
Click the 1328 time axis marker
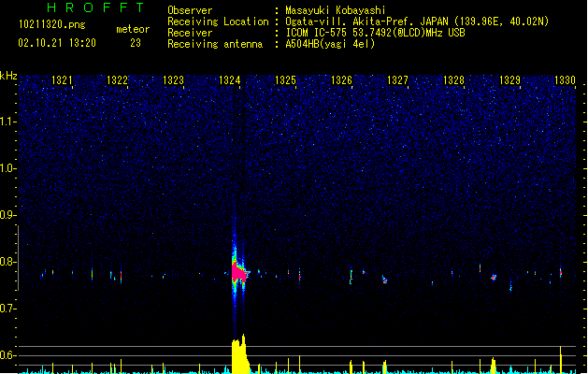click(453, 80)
